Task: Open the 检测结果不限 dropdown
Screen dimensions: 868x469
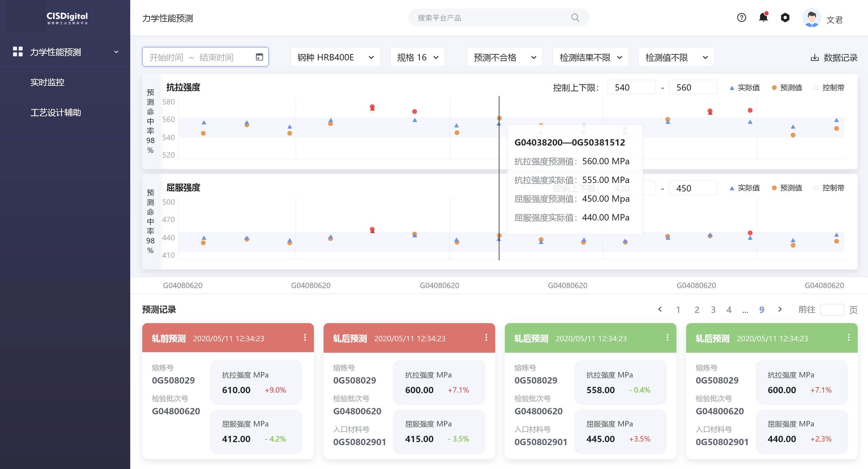Action: [x=590, y=57]
